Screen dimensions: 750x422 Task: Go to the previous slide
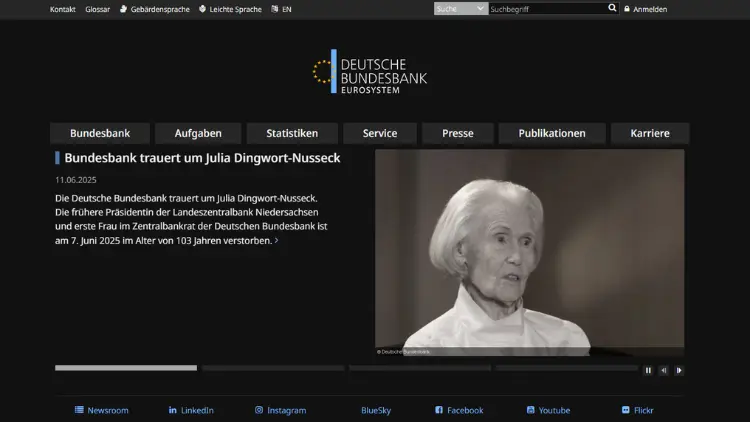click(x=663, y=370)
